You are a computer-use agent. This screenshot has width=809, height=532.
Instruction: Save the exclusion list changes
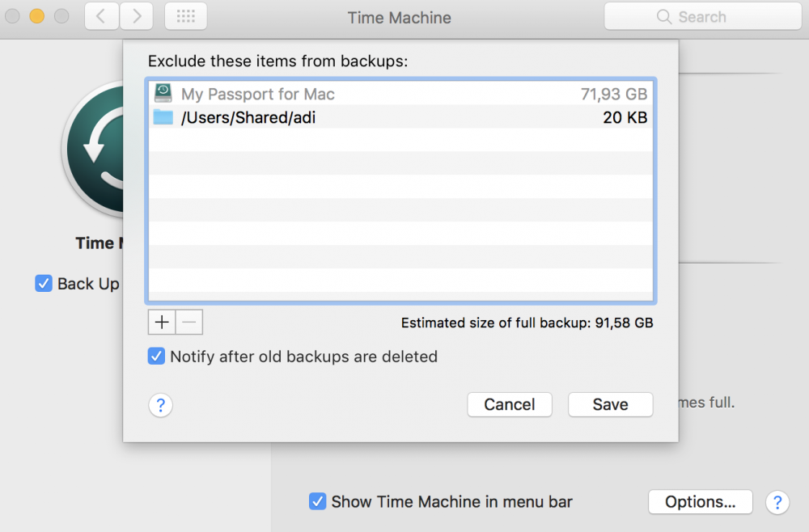pos(610,405)
